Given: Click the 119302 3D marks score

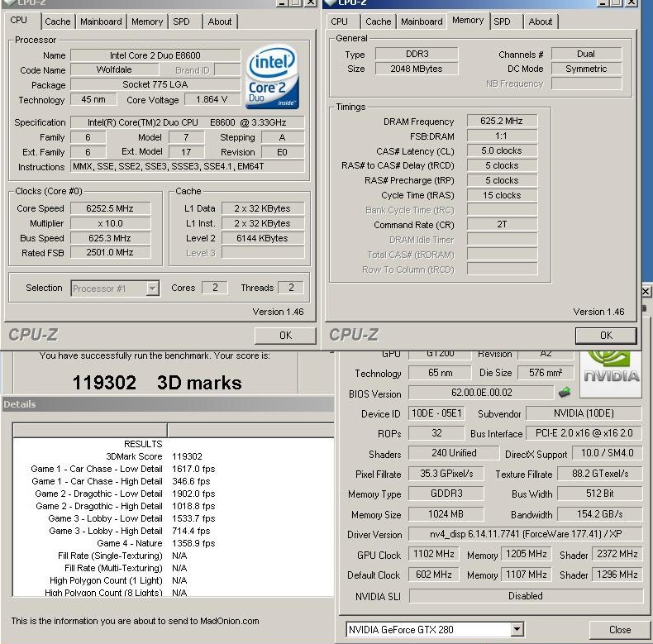Looking at the screenshot, I should tap(157, 383).
